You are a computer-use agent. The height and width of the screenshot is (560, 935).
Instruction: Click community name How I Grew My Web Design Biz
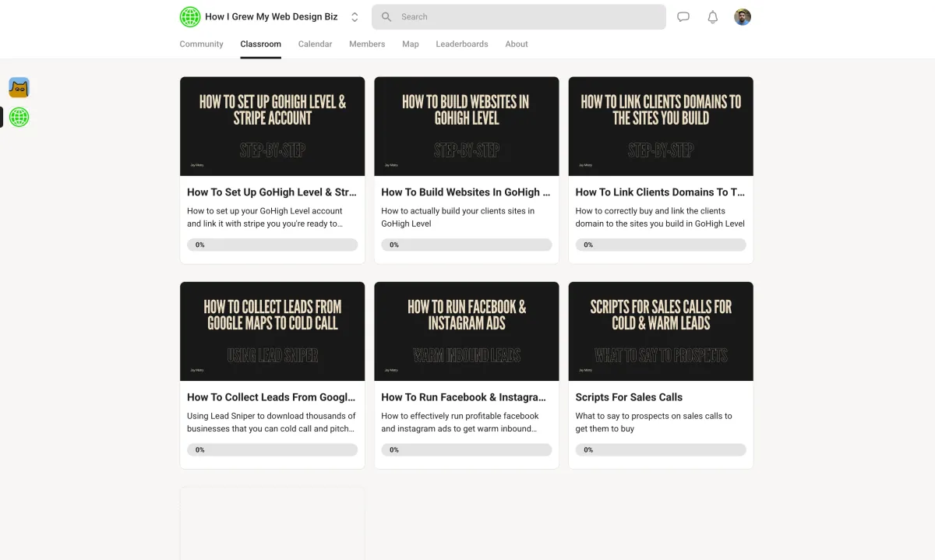point(271,17)
